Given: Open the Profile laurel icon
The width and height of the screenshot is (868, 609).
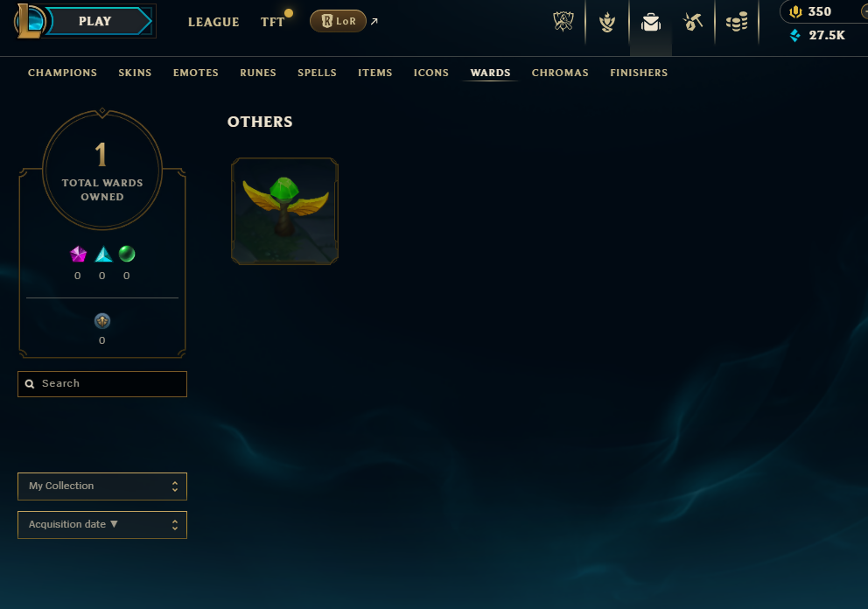Looking at the screenshot, I should (x=607, y=22).
